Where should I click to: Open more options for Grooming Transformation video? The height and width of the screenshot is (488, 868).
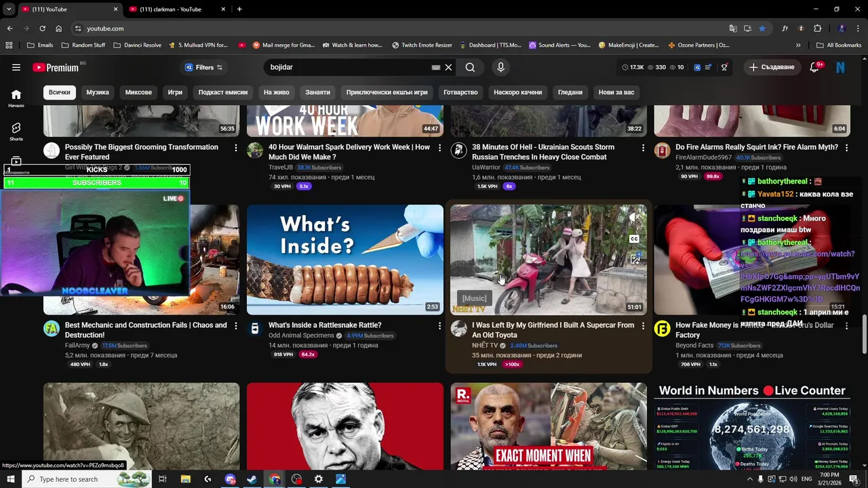click(236, 148)
